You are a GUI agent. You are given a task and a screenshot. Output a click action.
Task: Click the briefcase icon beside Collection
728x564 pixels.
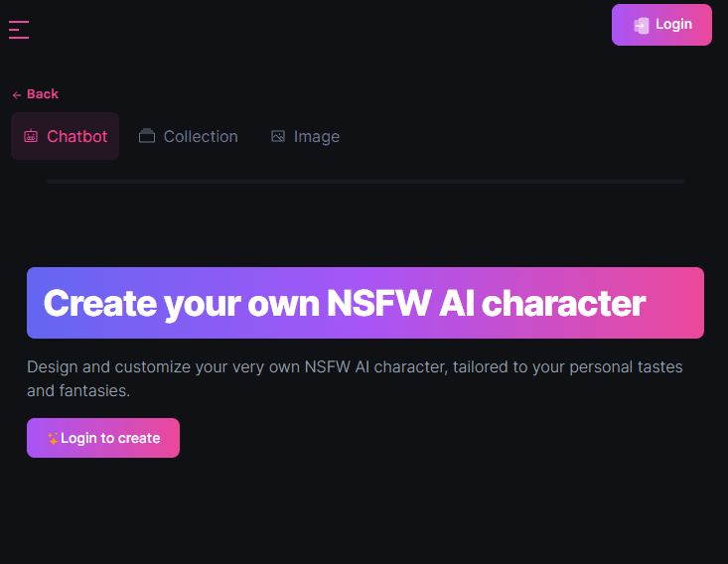pyautogui.click(x=147, y=136)
